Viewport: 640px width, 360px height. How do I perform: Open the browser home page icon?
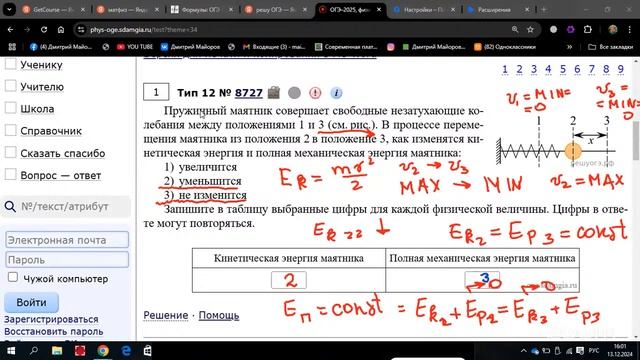61,29
